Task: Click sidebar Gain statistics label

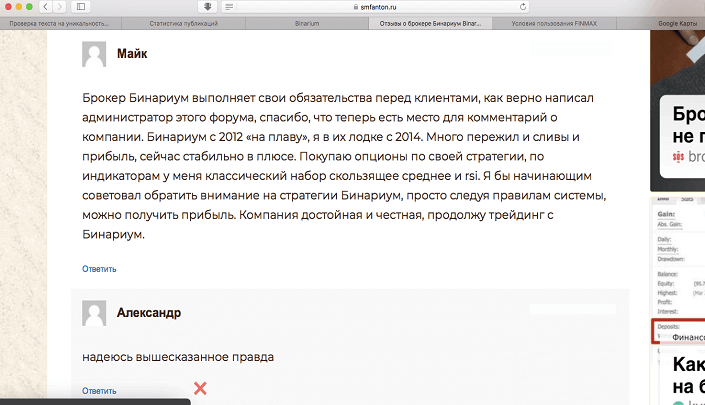Action: [x=666, y=214]
